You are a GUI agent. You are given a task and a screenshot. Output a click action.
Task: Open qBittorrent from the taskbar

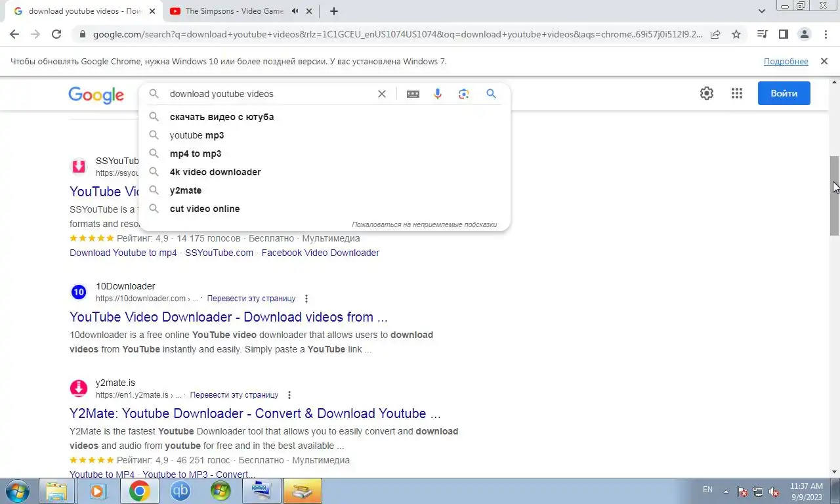[180, 491]
